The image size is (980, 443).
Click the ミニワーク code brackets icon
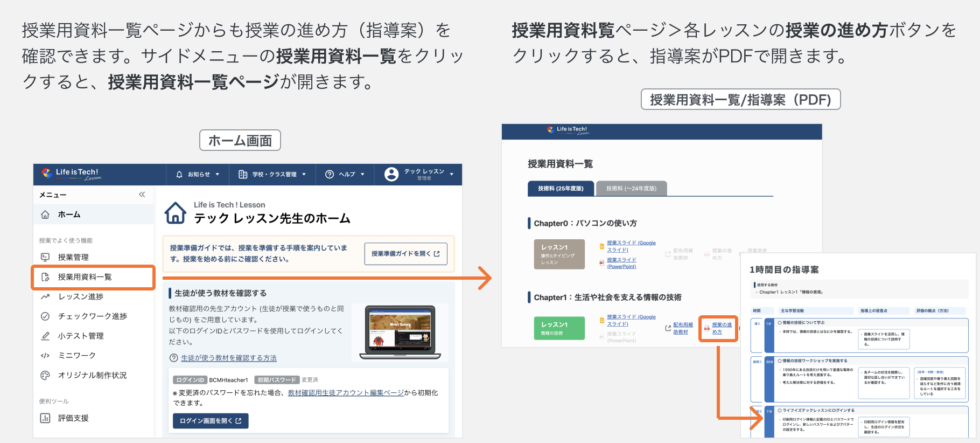pyautogui.click(x=45, y=356)
